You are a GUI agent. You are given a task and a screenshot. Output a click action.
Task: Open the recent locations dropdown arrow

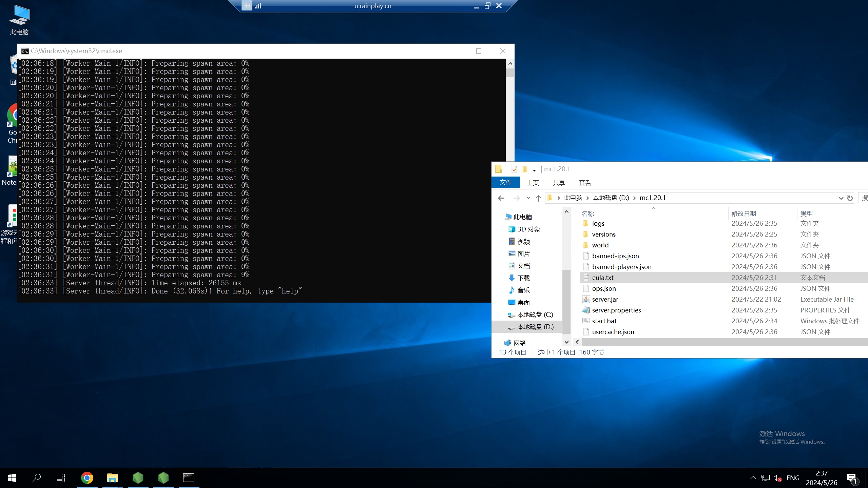pyautogui.click(x=528, y=198)
